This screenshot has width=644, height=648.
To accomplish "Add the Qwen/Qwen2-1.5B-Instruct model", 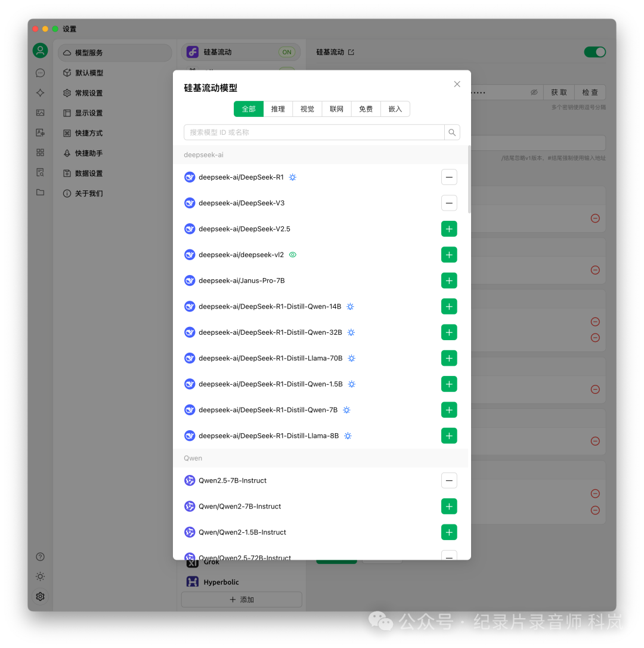I will 449,532.
